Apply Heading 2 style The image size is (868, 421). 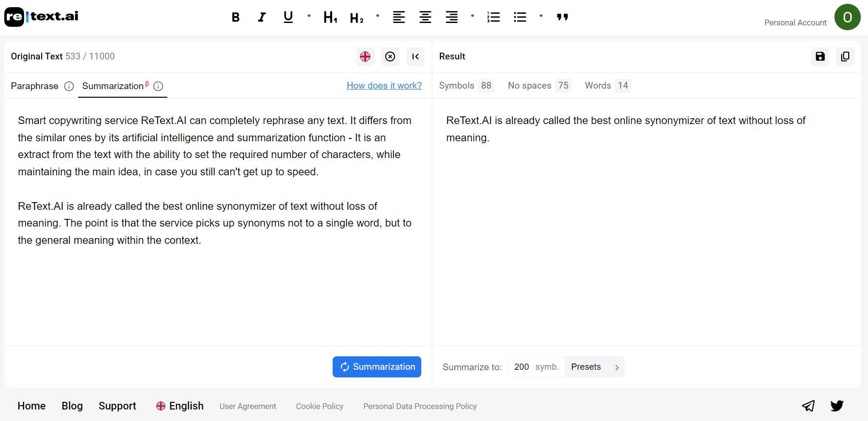[357, 18]
